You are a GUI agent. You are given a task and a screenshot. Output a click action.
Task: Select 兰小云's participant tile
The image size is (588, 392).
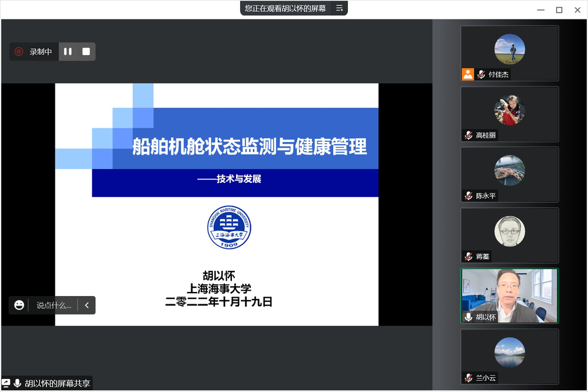[509, 356]
